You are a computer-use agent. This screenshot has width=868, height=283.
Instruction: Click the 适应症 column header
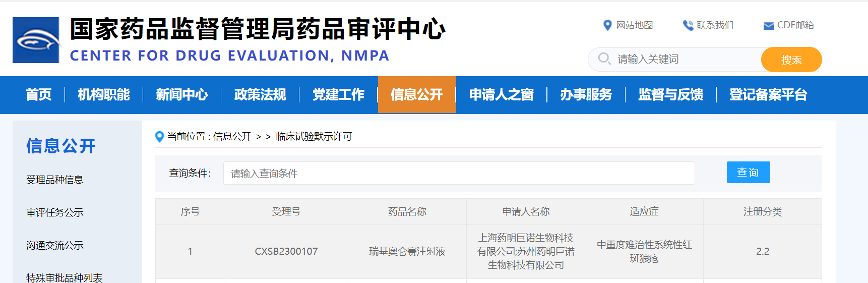pyautogui.click(x=644, y=212)
